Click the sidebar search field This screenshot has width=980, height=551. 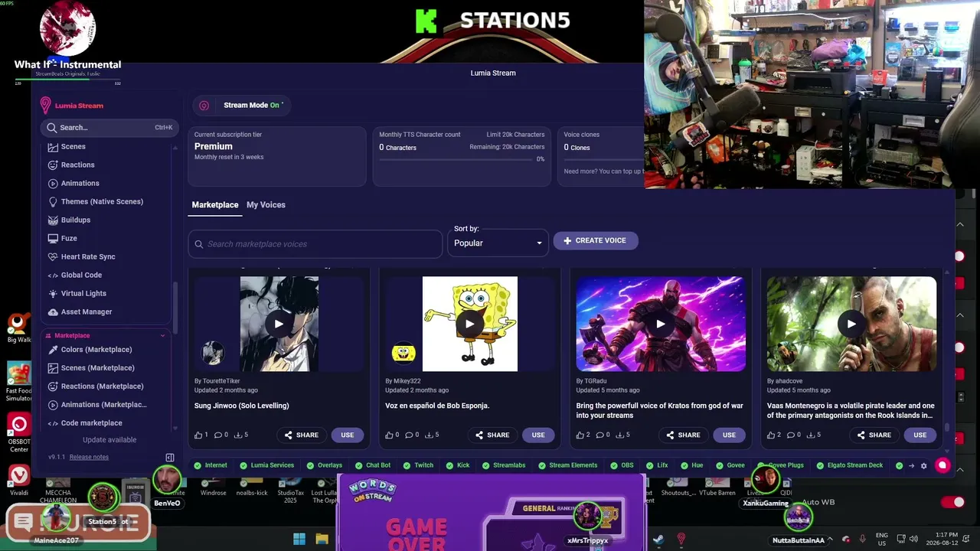[109, 128]
